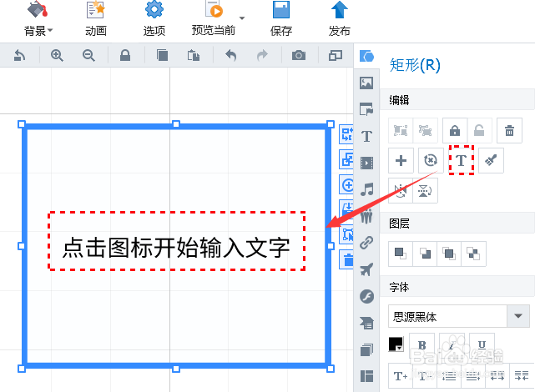535x392 pixels.
Task: Click the bottom-center handle of the rectangle
Action: tap(176, 369)
